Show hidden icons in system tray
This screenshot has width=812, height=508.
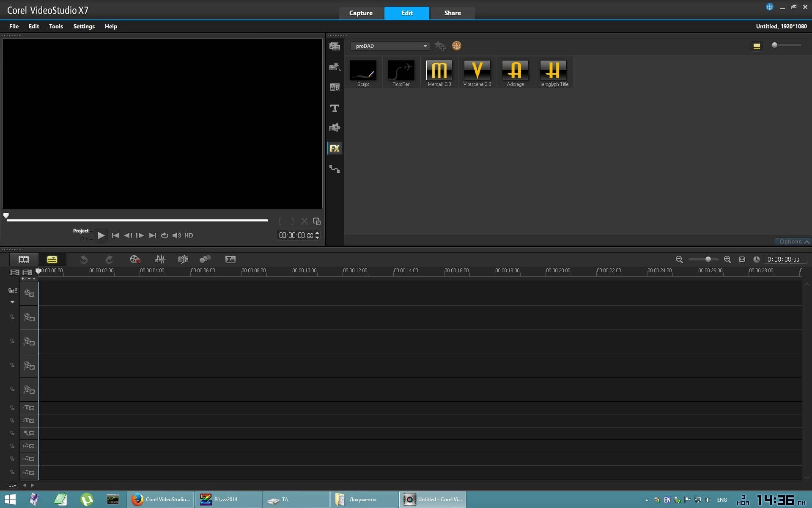[x=647, y=500]
